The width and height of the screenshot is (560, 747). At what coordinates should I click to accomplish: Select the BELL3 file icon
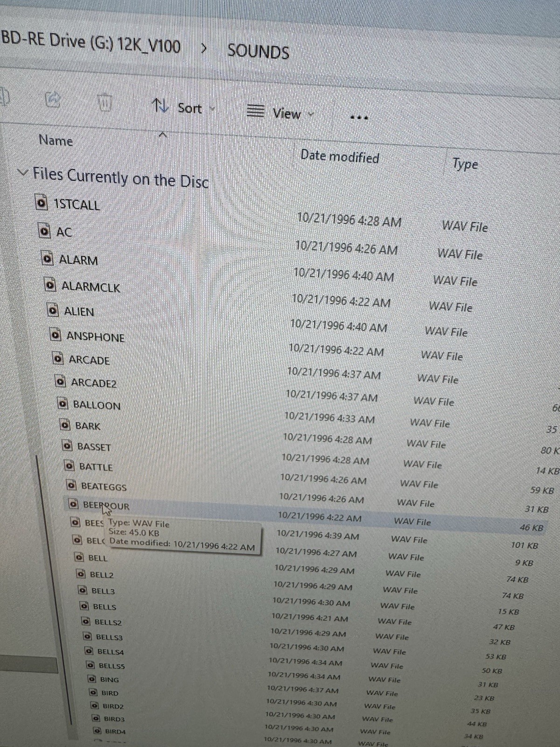click(83, 590)
